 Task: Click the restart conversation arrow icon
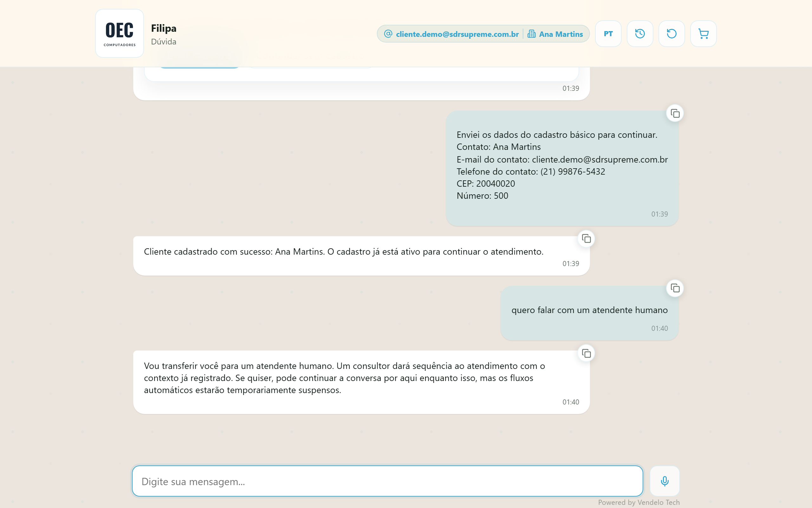(671, 34)
